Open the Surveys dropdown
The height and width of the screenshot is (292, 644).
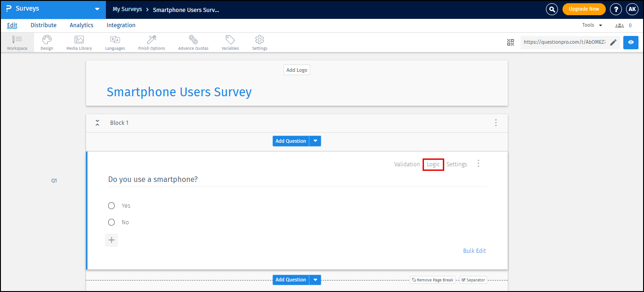tap(97, 9)
